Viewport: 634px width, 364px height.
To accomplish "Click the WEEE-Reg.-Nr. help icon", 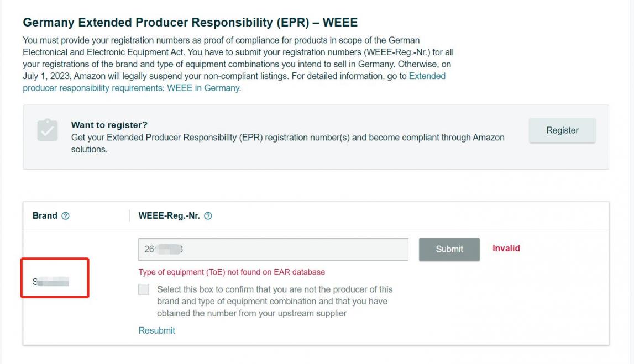I will (208, 216).
